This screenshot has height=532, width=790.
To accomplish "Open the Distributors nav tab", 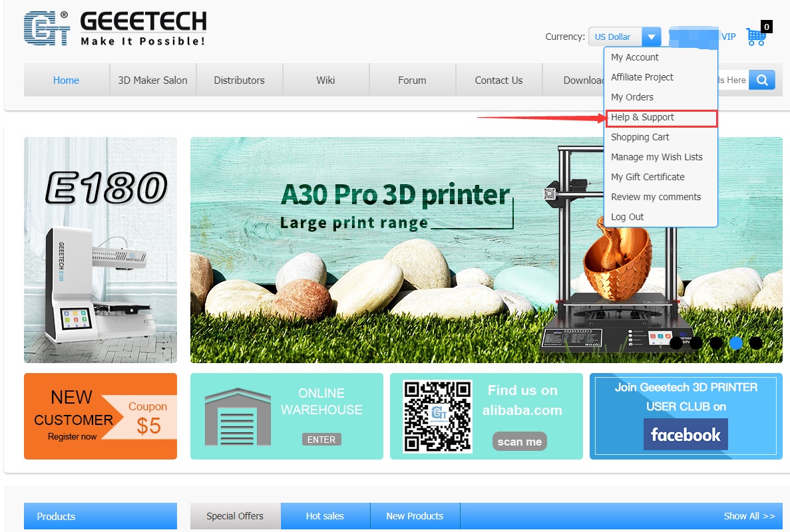I will coord(240,80).
